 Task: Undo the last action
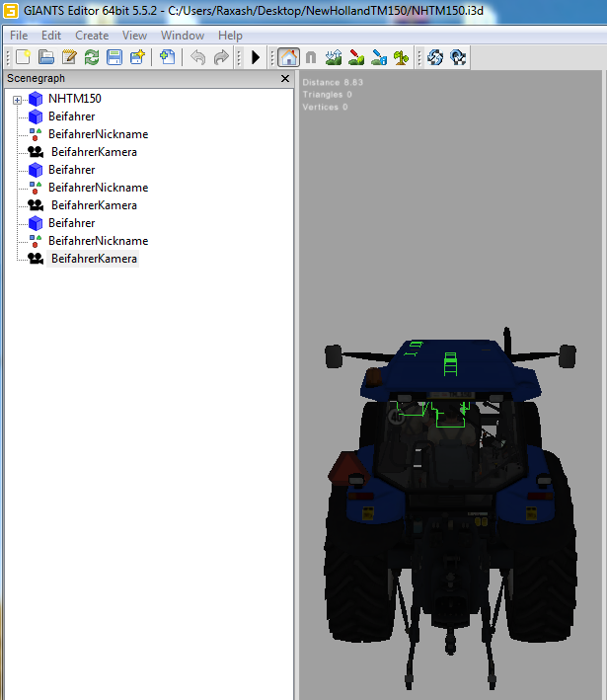[197, 57]
